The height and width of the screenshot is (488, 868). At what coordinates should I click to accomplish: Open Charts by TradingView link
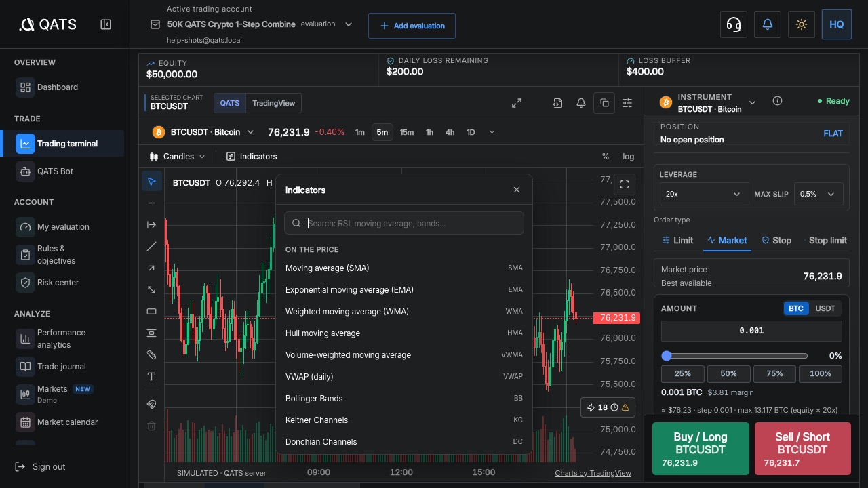[593, 473]
